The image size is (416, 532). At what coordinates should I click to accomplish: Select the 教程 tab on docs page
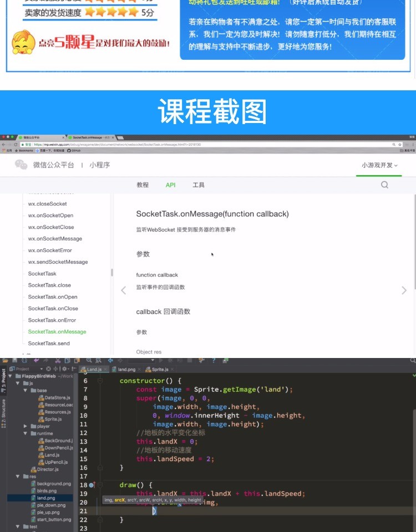(143, 185)
